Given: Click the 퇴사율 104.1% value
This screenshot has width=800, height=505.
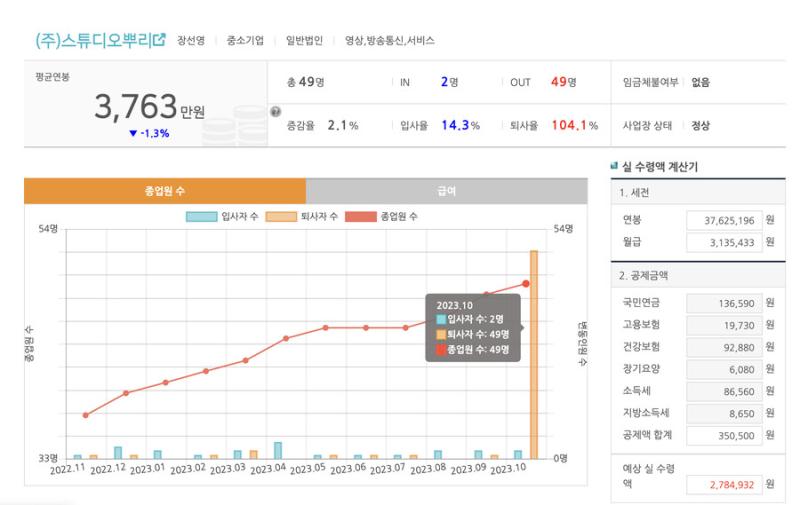Looking at the screenshot, I should click(574, 125).
